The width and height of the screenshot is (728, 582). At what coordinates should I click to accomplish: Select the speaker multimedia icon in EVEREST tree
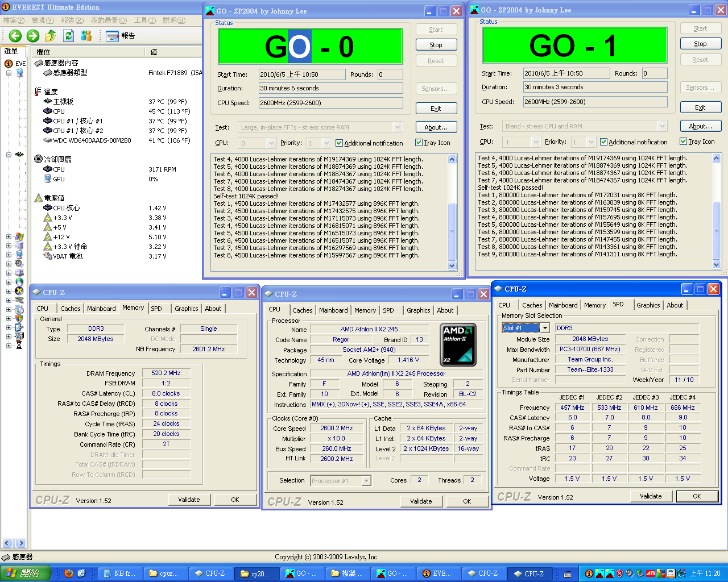[19, 264]
